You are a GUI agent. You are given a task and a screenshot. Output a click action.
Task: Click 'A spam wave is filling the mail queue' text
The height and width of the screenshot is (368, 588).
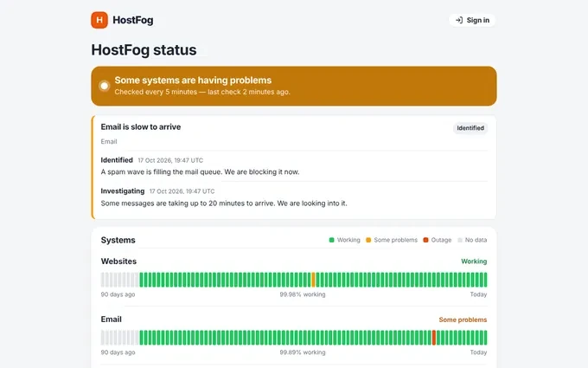(x=200, y=172)
